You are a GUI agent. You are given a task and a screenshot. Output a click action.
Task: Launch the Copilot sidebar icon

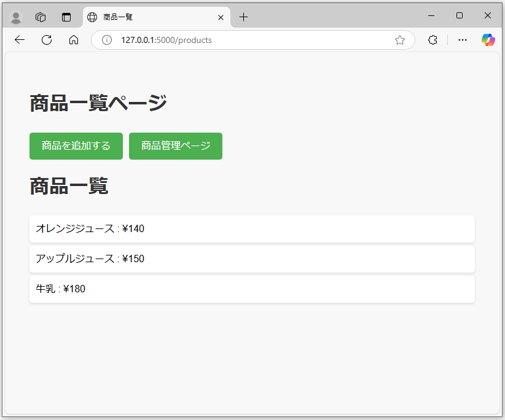(488, 40)
